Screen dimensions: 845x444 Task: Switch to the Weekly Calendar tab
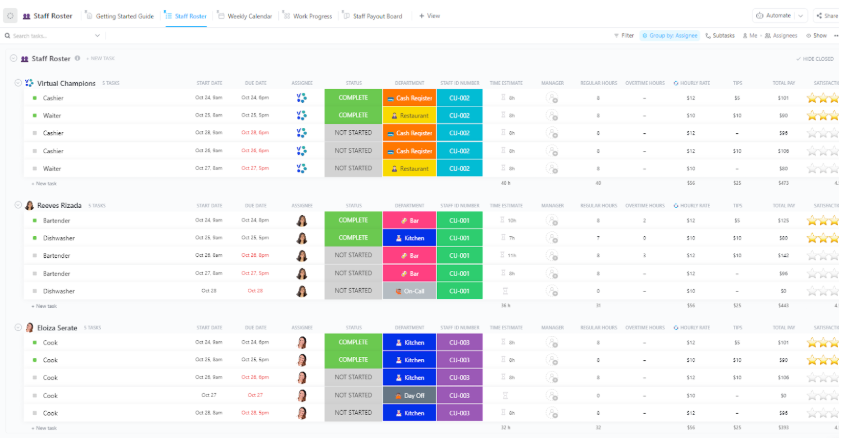point(244,16)
